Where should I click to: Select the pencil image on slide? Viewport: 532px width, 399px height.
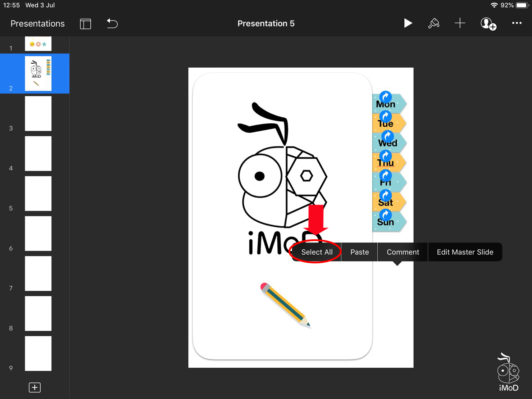tap(285, 305)
